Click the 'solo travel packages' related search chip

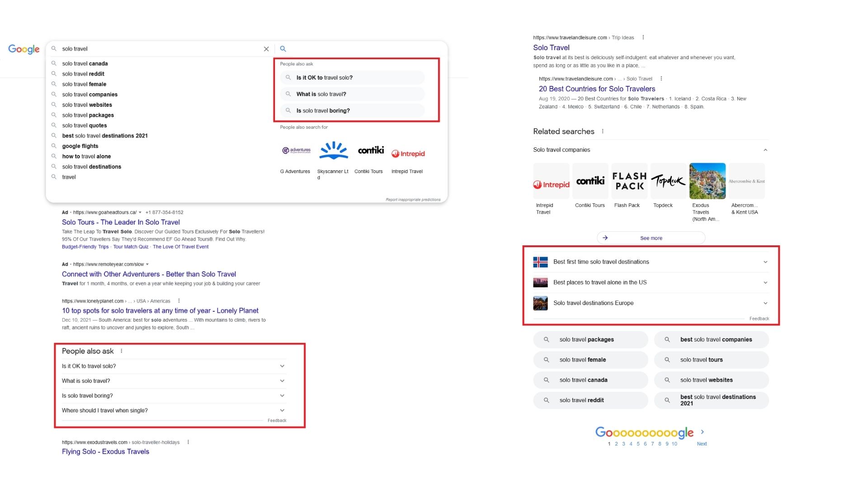click(590, 340)
